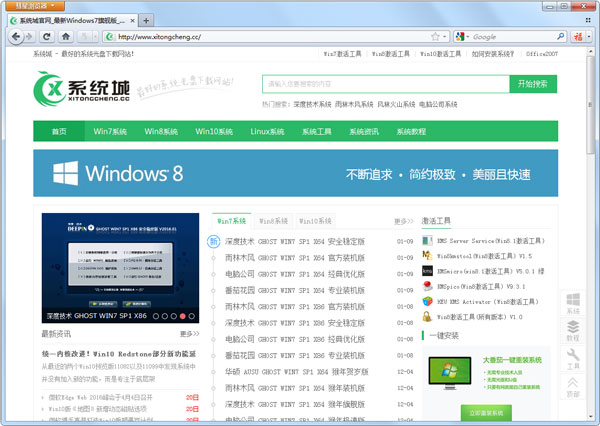Click the 如何安装系统? top link
This screenshot has height=426, width=600.
(493, 54)
